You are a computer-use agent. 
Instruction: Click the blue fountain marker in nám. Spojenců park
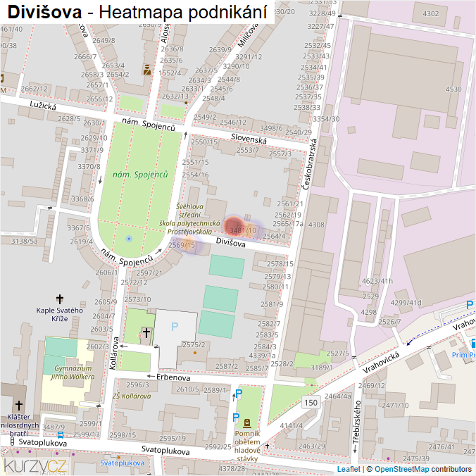(x=129, y=239)
